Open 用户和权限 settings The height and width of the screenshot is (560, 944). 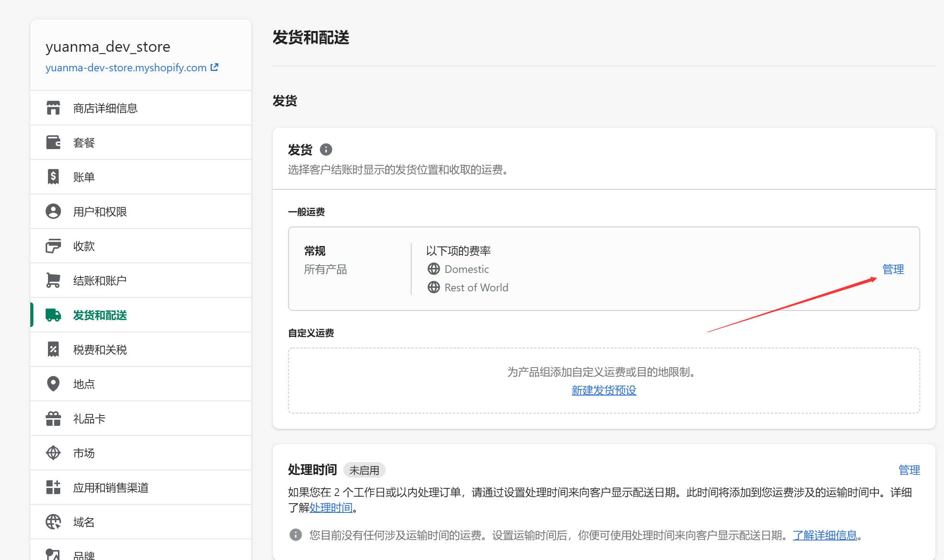click(141, 211)
